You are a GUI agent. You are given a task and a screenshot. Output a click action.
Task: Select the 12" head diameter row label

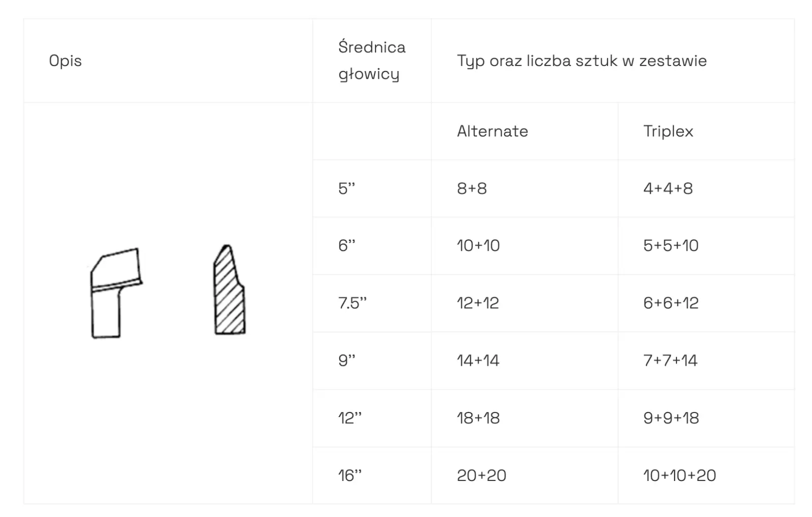coord(350,418)
